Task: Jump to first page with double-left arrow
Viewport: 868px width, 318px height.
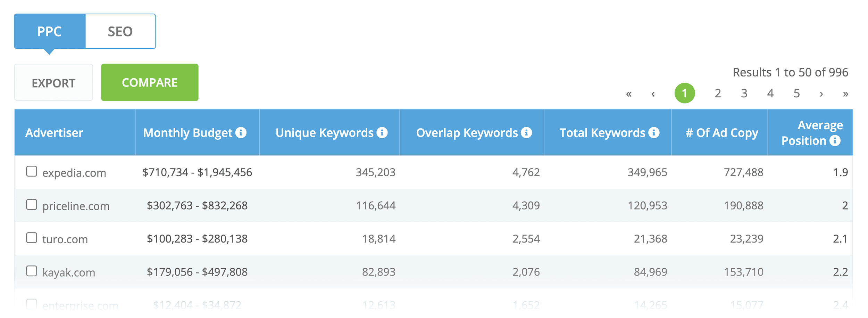Action: click(629, 94)
